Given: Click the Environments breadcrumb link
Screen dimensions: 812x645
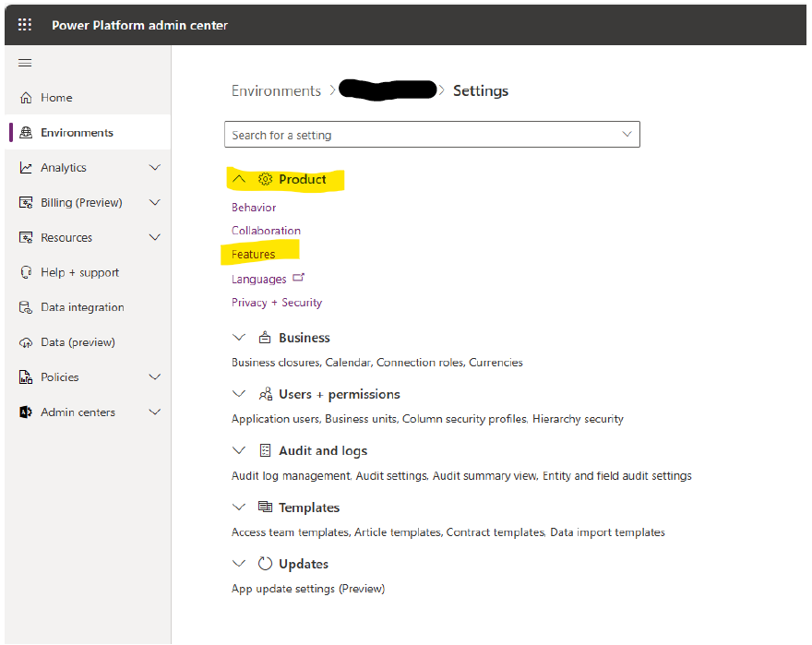Looking at the screenshot, I should click(x=277, y=91).
